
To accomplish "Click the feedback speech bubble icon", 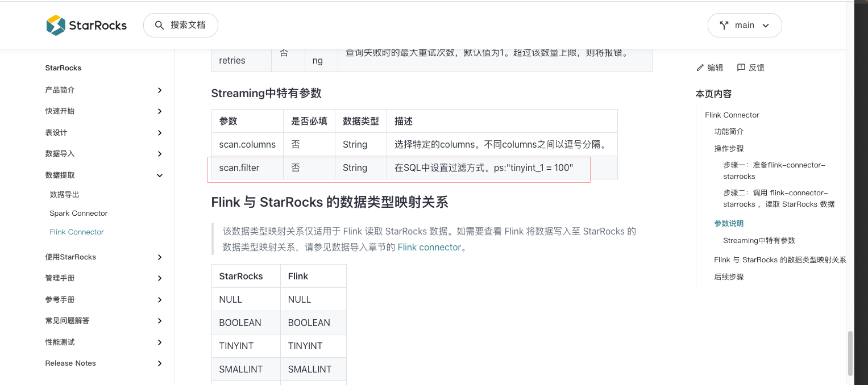I will (741, 68).
